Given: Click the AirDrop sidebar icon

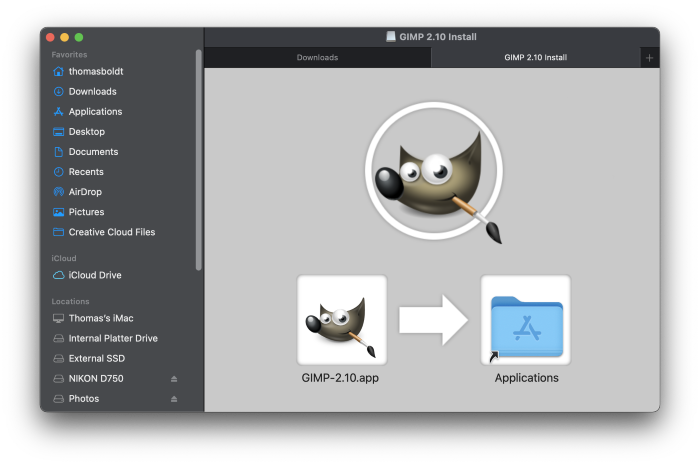Looking at the screenshot, I should point(58,192).
